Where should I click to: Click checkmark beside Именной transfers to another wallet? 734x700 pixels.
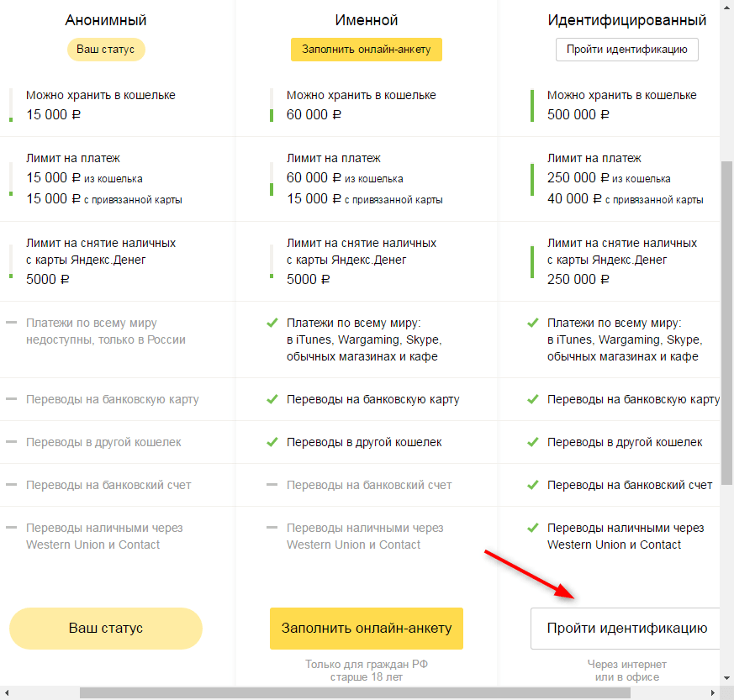[272, 442]
